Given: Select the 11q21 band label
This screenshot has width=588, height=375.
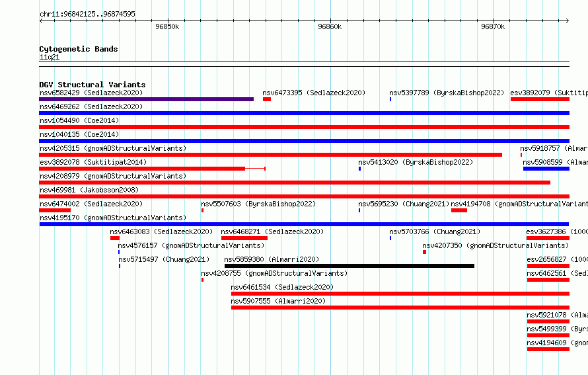Looking at the screenshot, I should 50,57.
